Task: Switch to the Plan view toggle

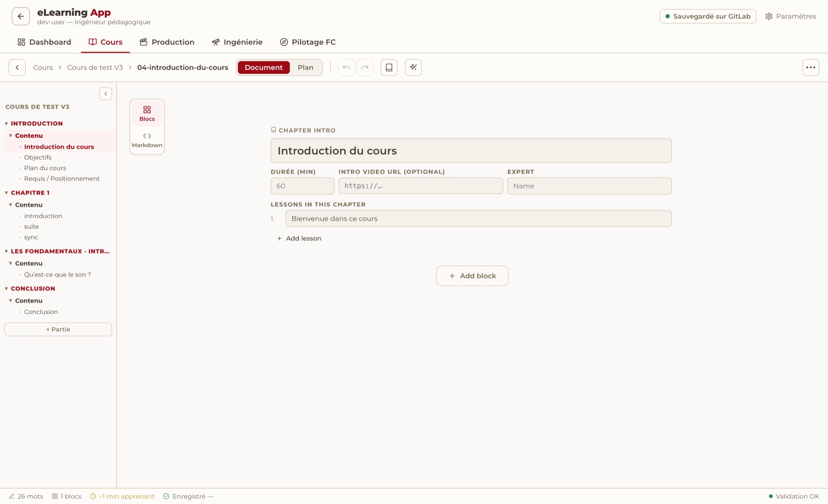Action: (306, 67)
